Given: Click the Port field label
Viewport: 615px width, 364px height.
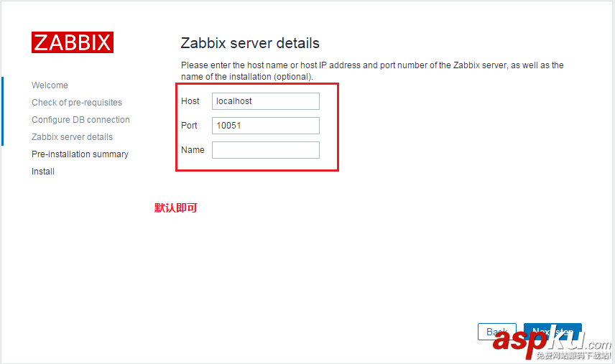Looking at the screenshot, I should click(x=189, y=126).
